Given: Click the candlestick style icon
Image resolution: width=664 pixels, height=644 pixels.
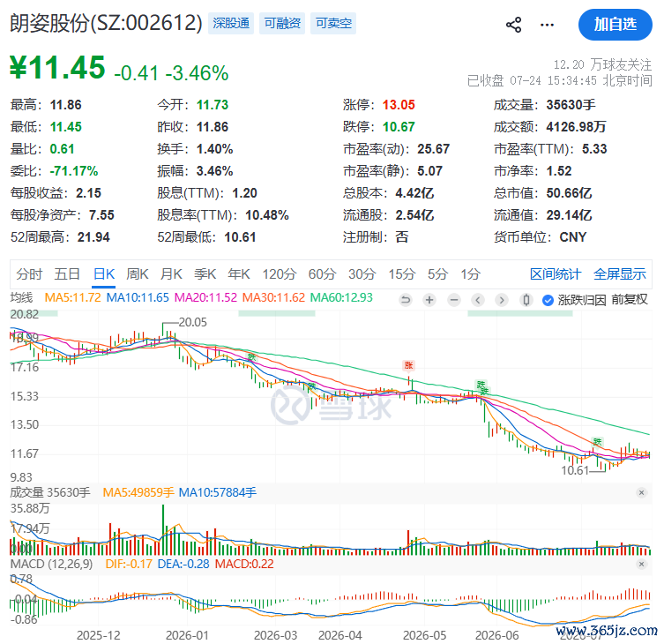Looking at the screenshot, I should pyautogui.click(x=526, y=301).
